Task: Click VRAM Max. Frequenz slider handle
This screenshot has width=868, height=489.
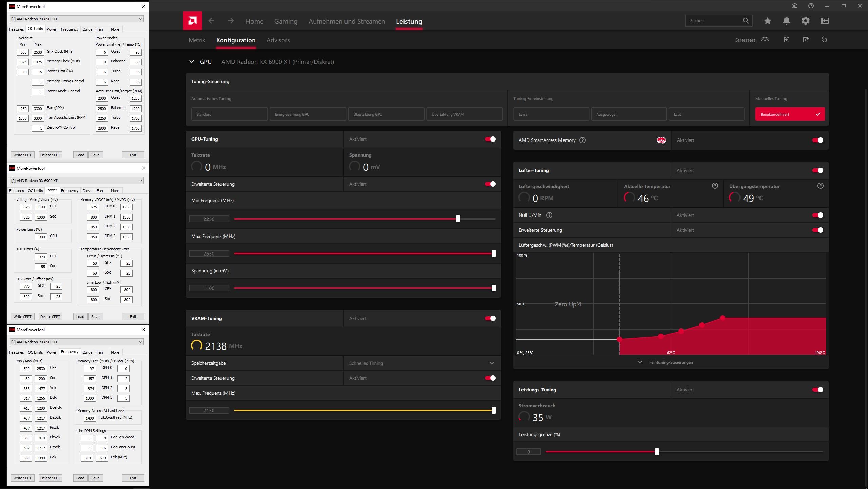Action: [494, 410]
